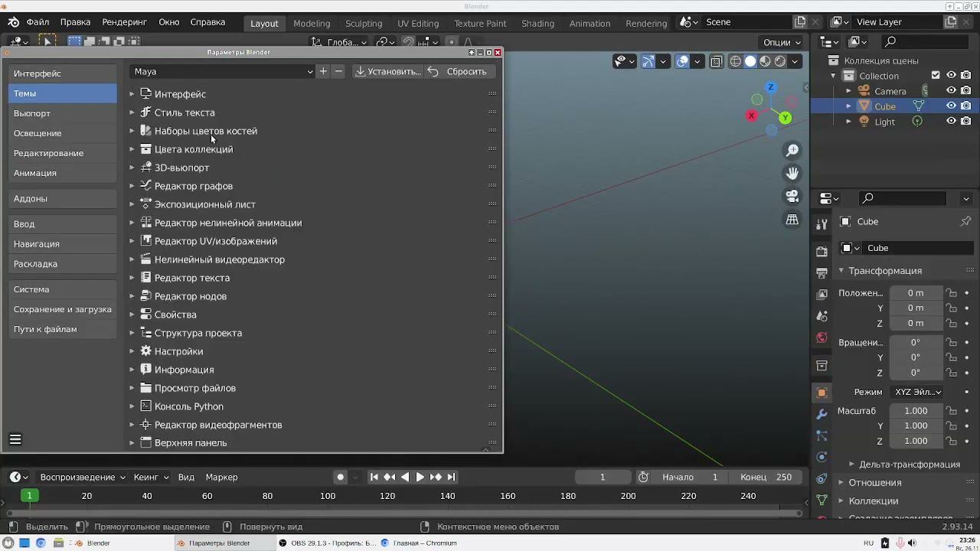Viewport: 980px width, 551px height.
Task: Pin the Cube properties with pin icon
Action: 965,221
